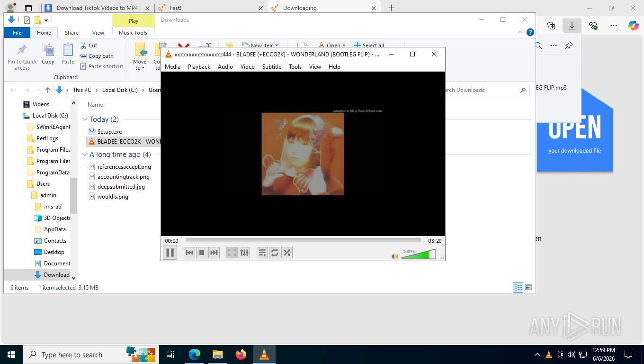644x364 pixels.
Task: Collapse A long time ago group
Action: (x=85, y=155)
